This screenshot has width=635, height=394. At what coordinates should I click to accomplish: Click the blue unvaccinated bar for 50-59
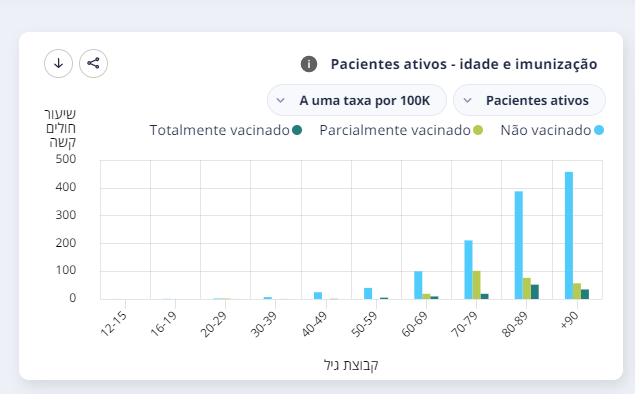[368, 294]
